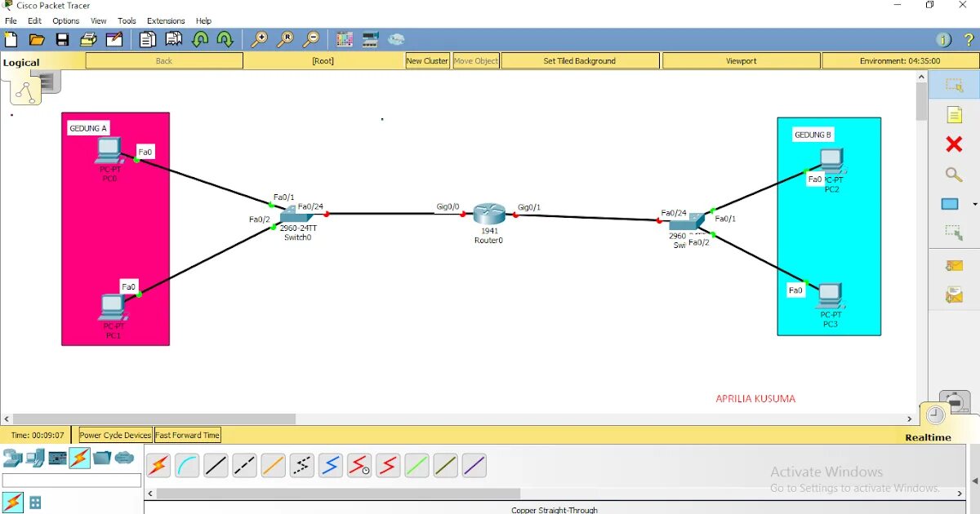Screen dimensions: 980x514
Task: Undo the last action
Action: click(200, 39)
